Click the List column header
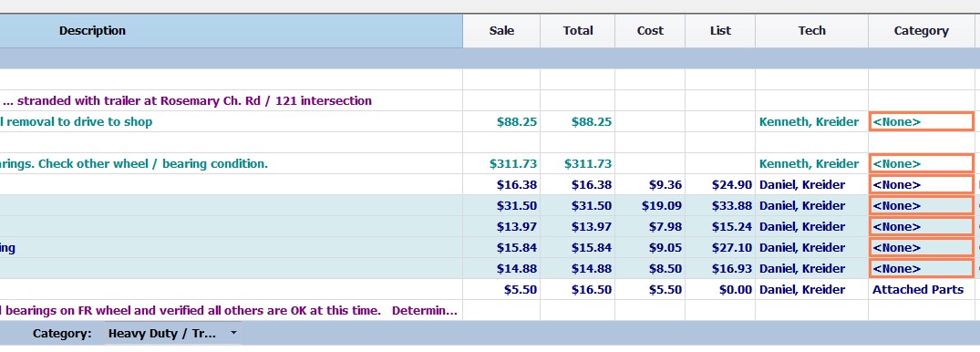The height and width of the screenshot is (352, 980). tap(720, 31)
